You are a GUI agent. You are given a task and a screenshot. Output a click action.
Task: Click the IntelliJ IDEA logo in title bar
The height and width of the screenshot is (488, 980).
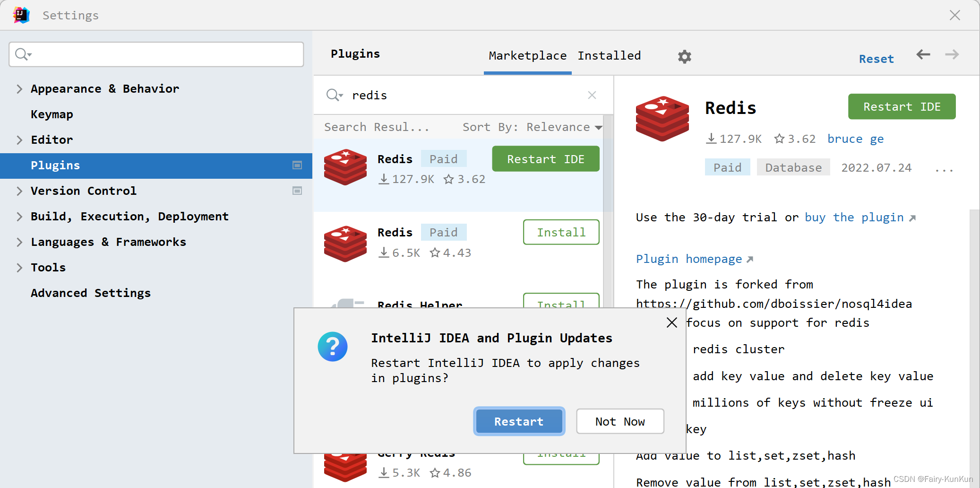(x=21, y=15)
